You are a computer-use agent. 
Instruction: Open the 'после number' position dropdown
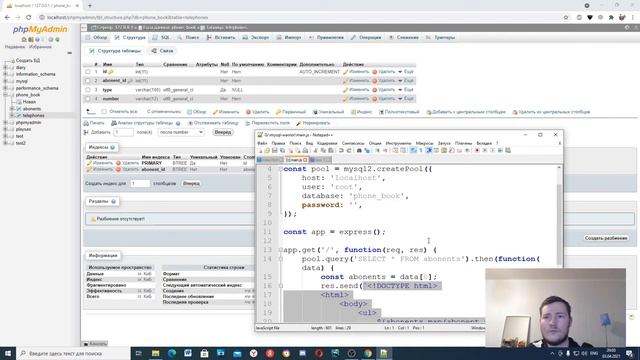[x=180, y=133]
